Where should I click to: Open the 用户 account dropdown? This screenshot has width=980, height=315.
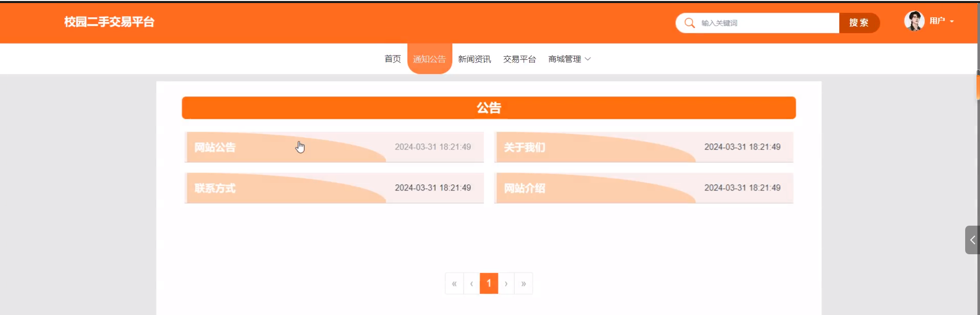[941, 21]
